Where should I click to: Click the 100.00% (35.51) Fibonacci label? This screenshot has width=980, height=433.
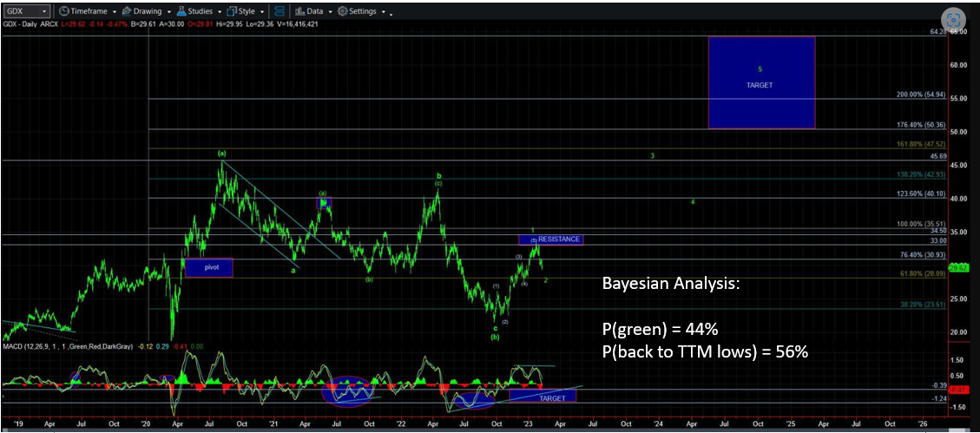coord(920,224)
